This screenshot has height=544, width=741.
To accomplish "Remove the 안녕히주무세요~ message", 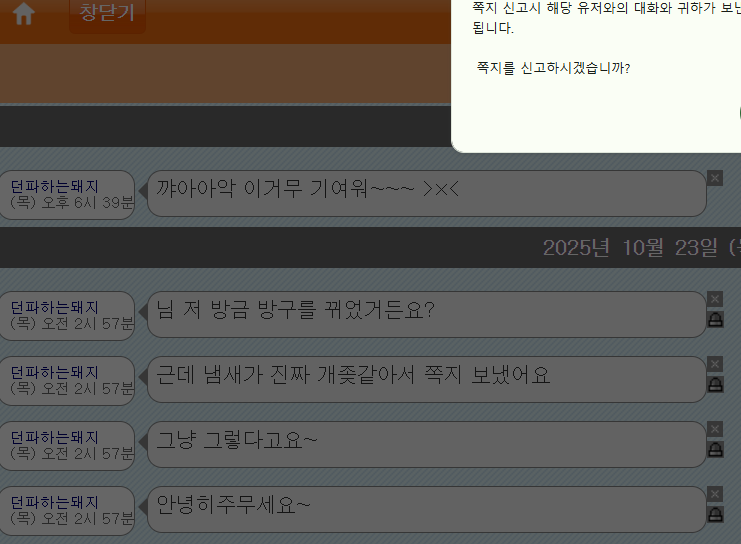I will 715,494.
